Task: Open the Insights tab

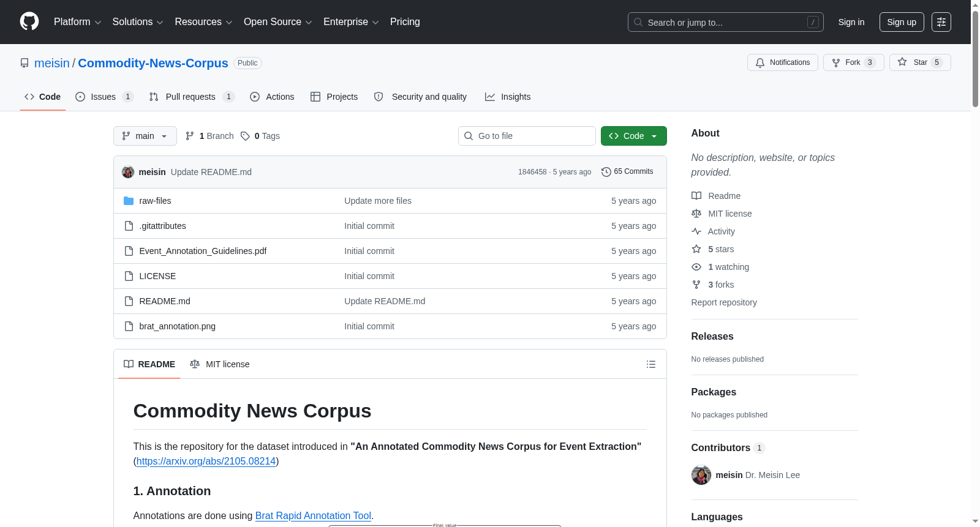Action: 508,97
